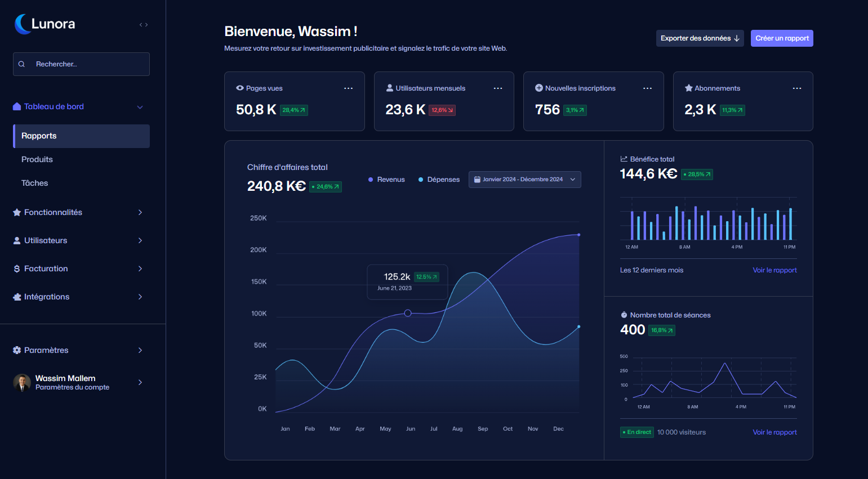Toggle the Revenus series legend
868x479 pixels.
coord(386,180)
